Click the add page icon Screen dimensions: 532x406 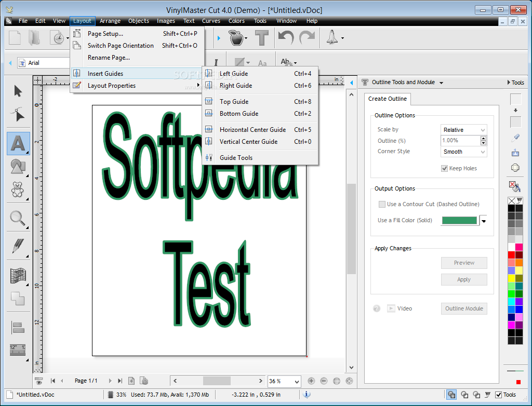pyautogui.click(x=131, y=381)
